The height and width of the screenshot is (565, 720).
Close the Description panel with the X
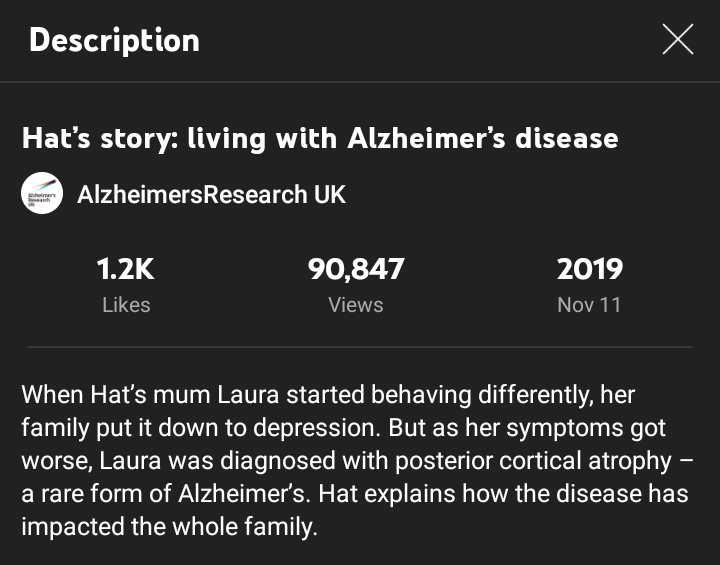coord(678,40)
